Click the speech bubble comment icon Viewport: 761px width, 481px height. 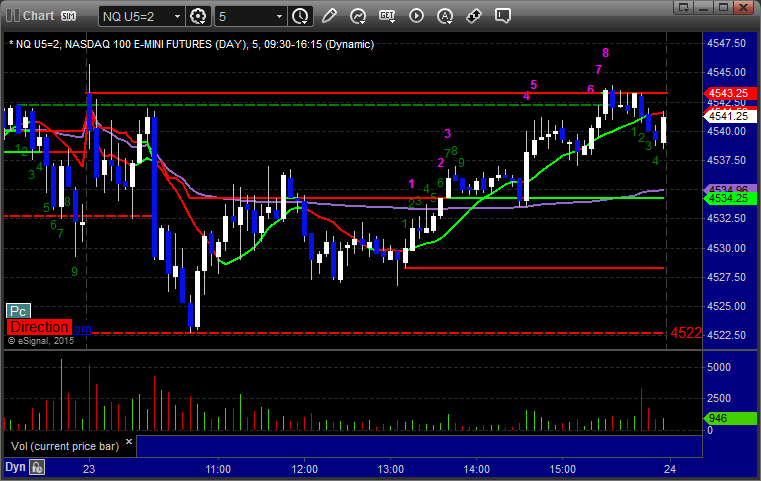502,16
